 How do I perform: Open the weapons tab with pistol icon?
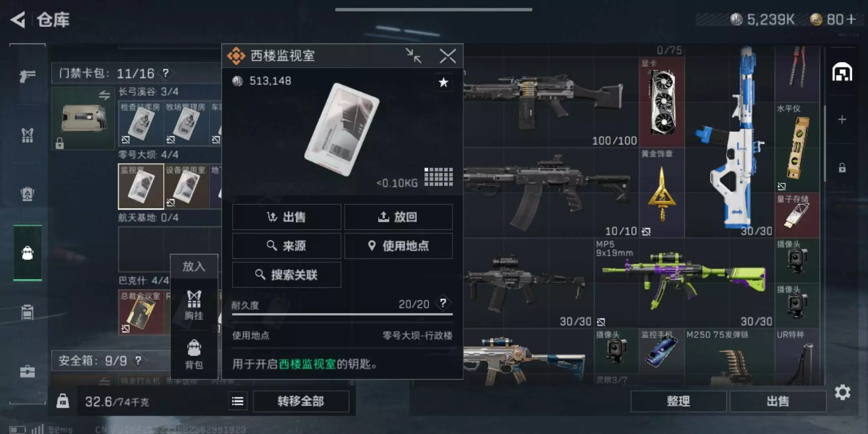click(27, 75)
